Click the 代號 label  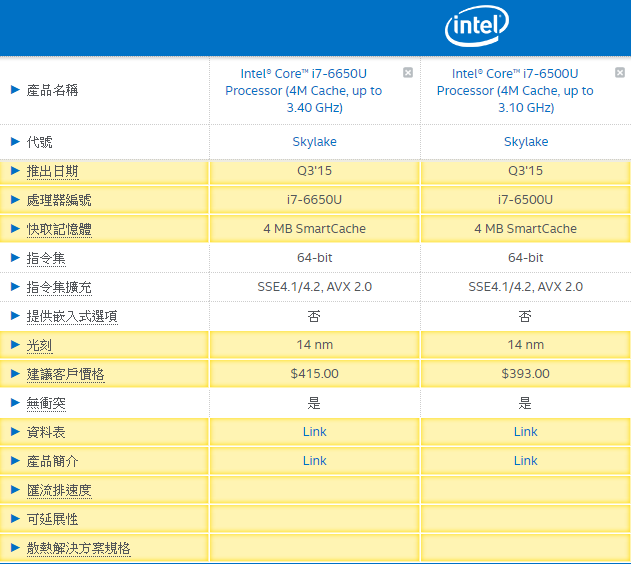coord(39,142)
